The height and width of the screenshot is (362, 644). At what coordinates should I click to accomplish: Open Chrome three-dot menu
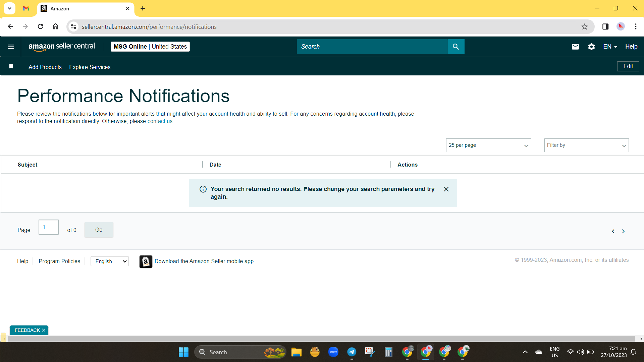(x=636, y=26)
